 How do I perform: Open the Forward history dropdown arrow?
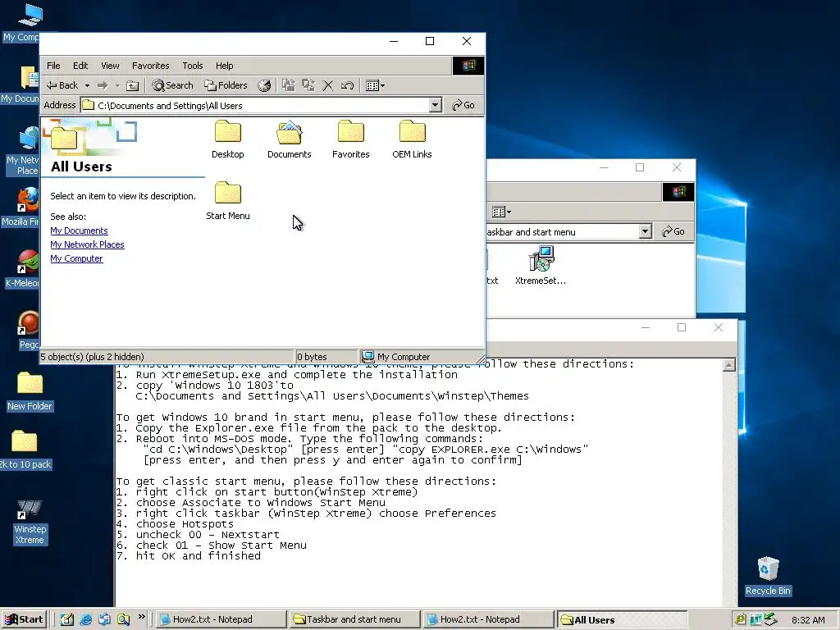(117, 85)
